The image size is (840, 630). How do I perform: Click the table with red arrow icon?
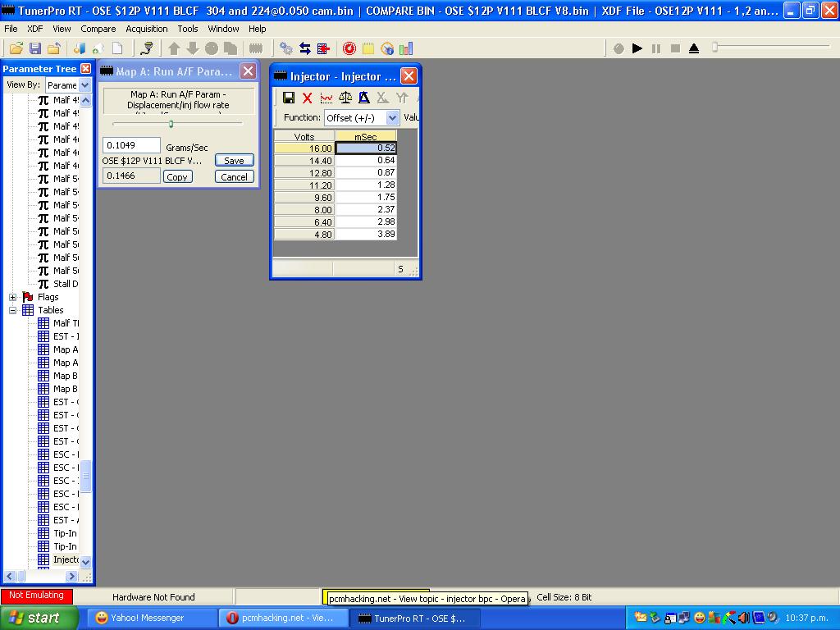323,48
